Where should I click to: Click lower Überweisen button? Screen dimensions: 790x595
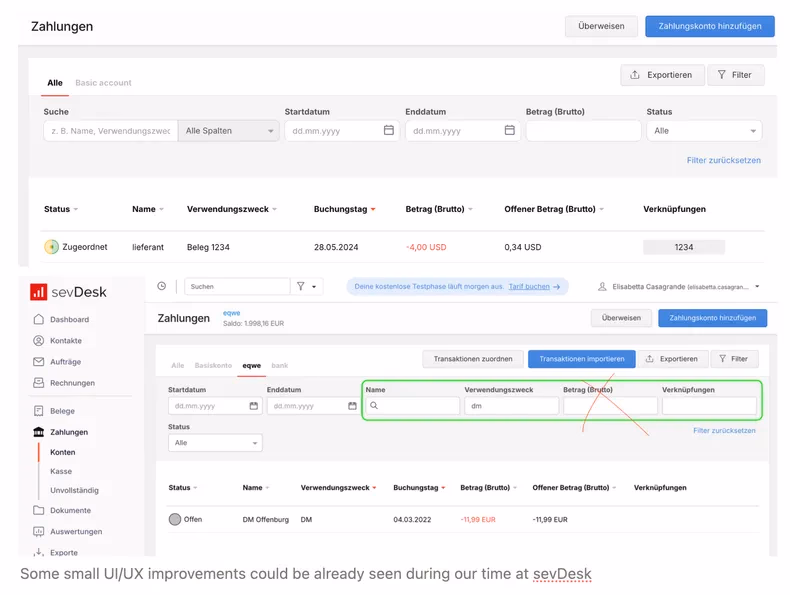tap(621, 318)
